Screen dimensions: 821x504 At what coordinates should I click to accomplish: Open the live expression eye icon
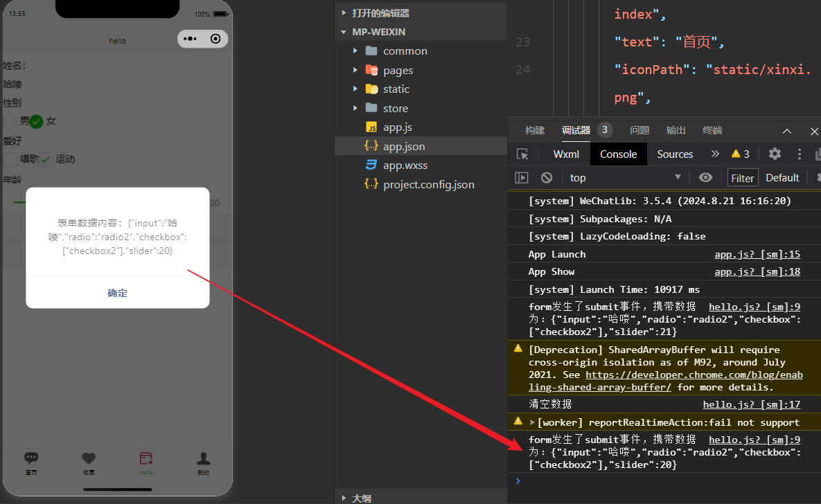pyautogui.click(x=705, y=178)
